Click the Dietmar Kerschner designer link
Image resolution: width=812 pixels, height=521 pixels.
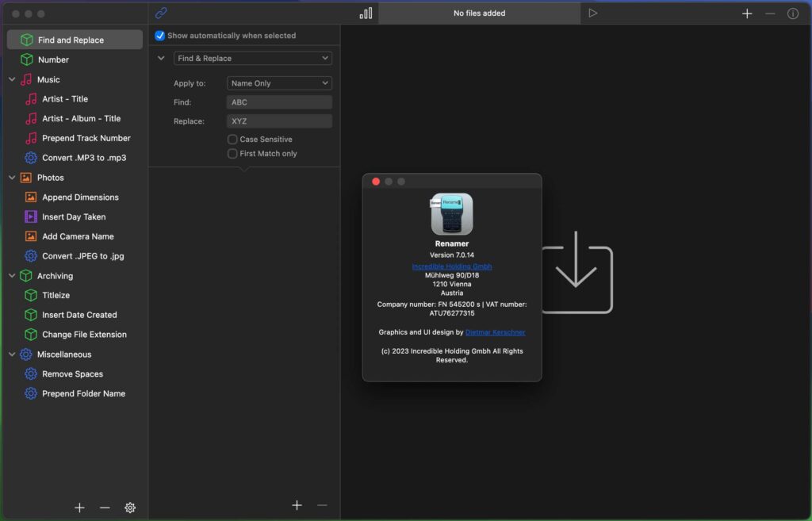point(496,332)
